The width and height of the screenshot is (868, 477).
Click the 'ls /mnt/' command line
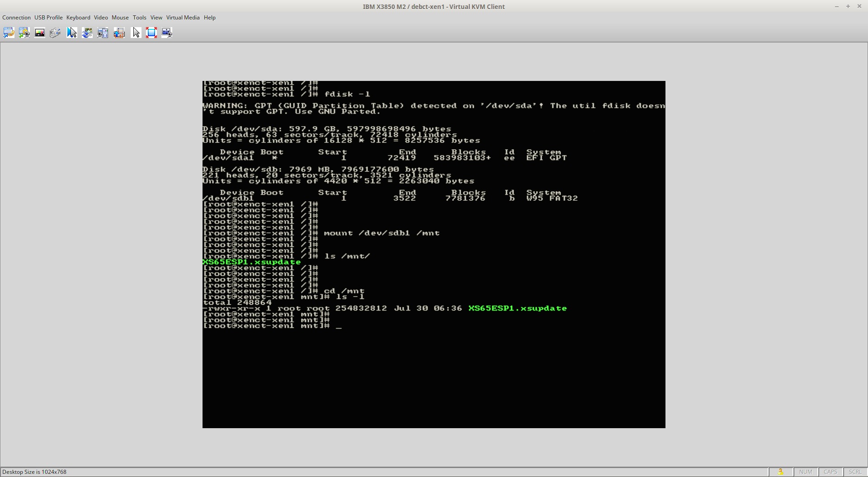point(347,256)
